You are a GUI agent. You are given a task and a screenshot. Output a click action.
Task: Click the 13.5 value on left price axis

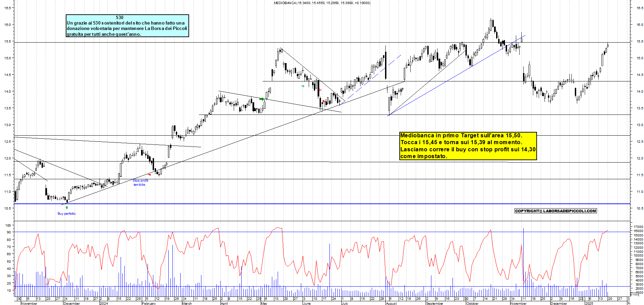point(7,108)
